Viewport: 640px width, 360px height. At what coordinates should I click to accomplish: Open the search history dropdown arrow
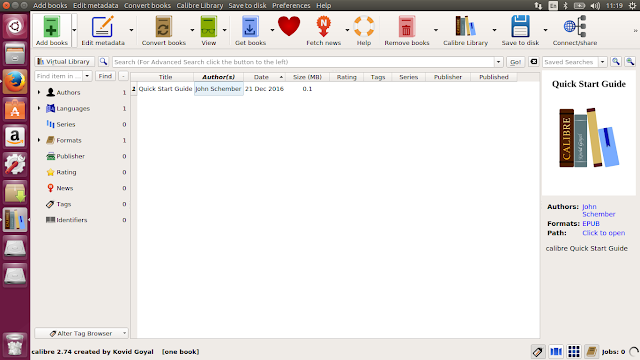(498, 62)
